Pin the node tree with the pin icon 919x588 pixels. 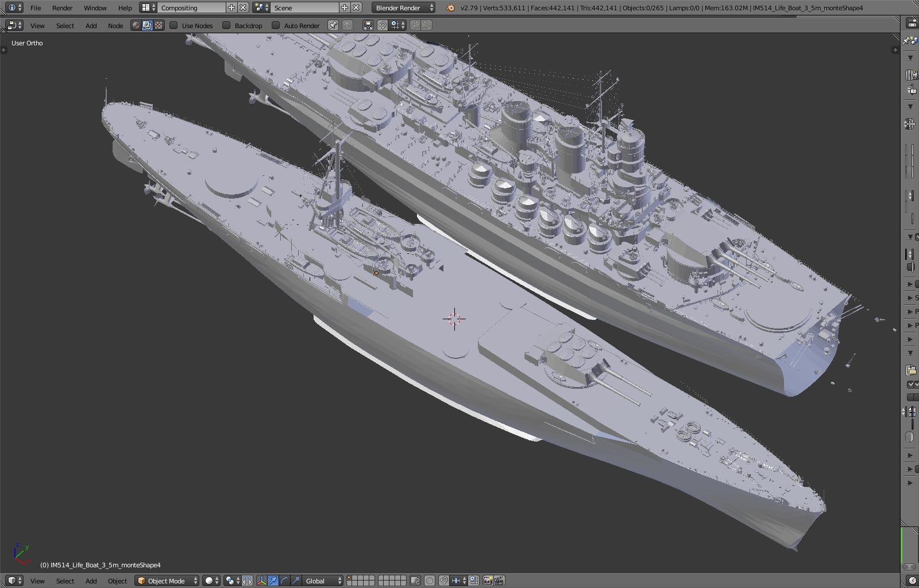click(333, 25)
